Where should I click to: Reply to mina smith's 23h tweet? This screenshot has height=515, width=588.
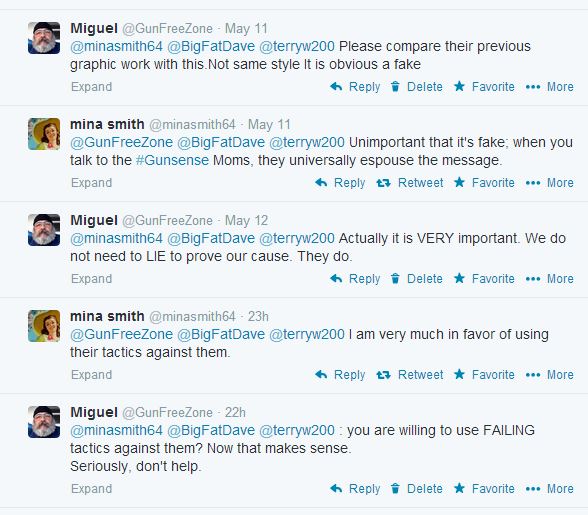(x=340, y=375)
